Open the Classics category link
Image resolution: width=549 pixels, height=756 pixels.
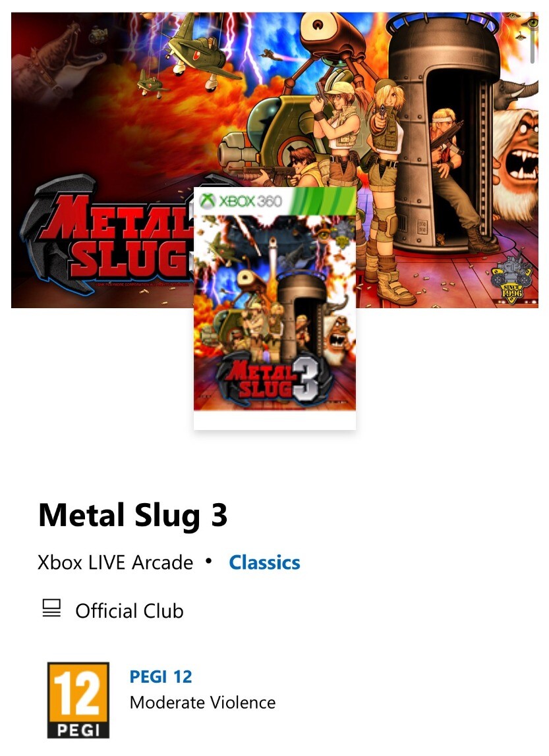[264, 562]
